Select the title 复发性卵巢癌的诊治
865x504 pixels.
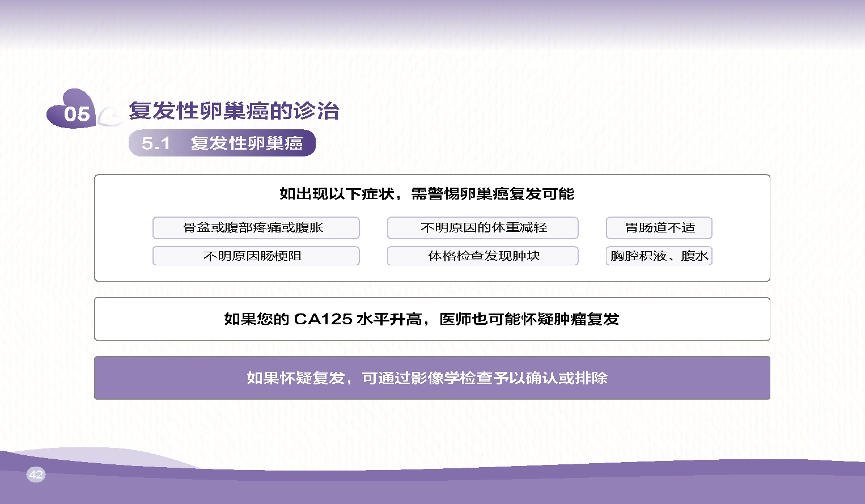(x=234, y=111)
